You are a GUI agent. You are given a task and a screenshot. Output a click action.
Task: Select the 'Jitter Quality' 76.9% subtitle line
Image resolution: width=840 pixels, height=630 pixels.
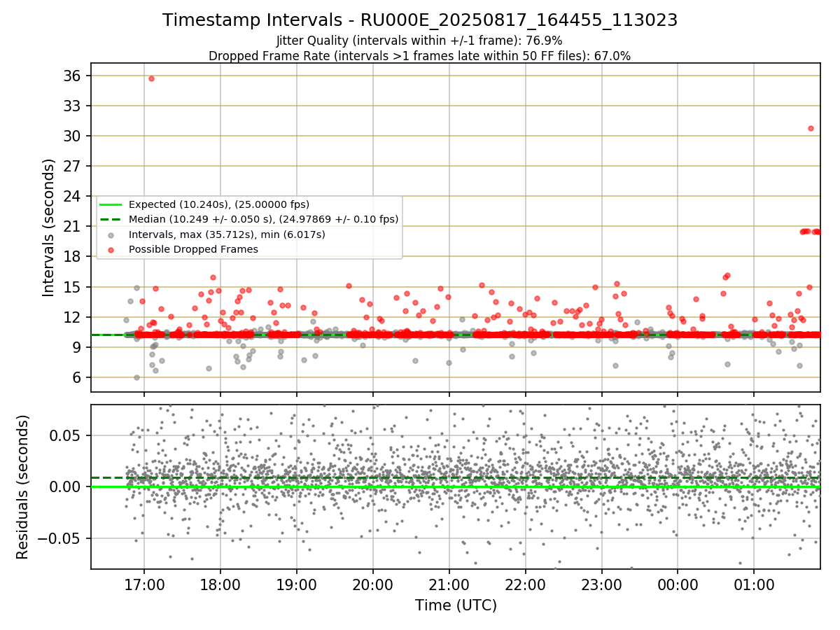coord(420,41)
